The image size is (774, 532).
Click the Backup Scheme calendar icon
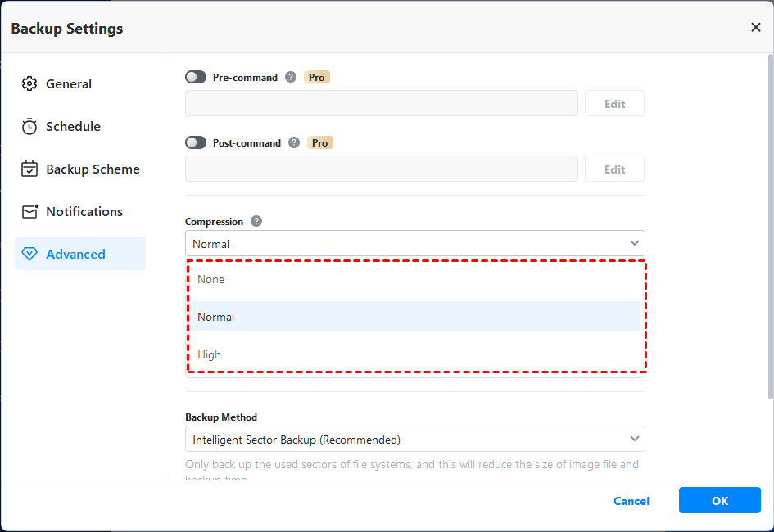tap(29, 169)
